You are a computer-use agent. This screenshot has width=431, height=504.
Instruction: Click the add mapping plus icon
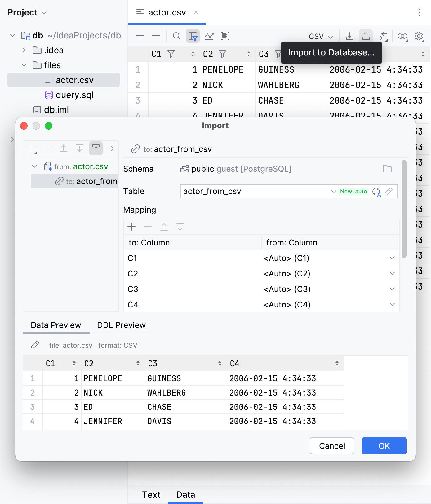131,227
